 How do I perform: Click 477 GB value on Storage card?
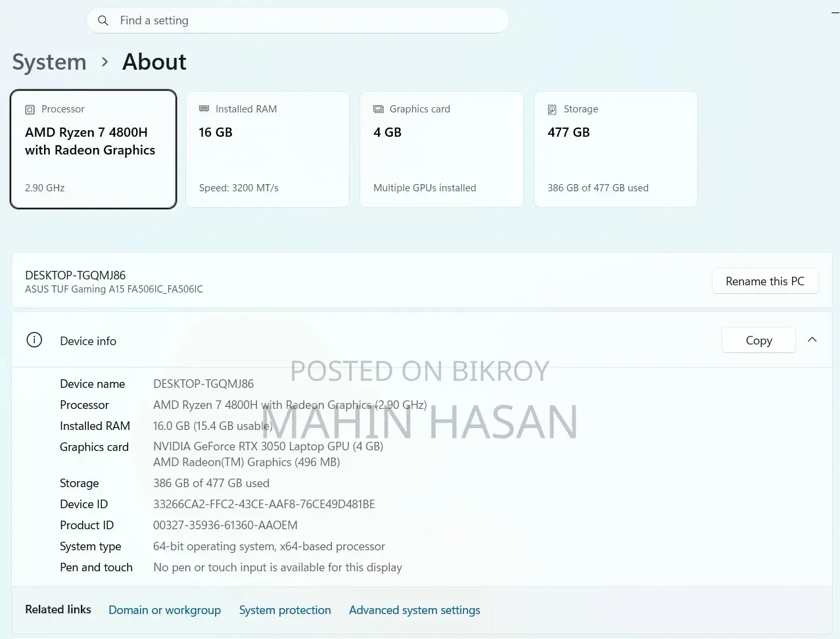pos(569,132)
